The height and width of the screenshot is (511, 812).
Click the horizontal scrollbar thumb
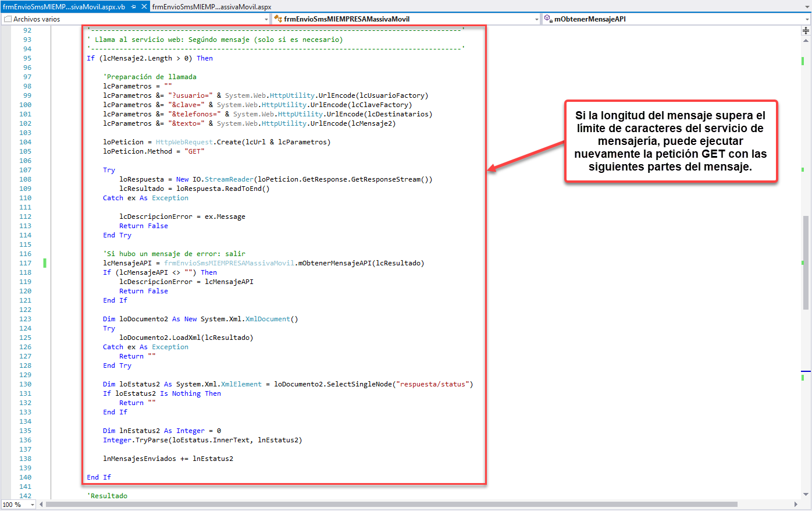[x=391, y=505]
